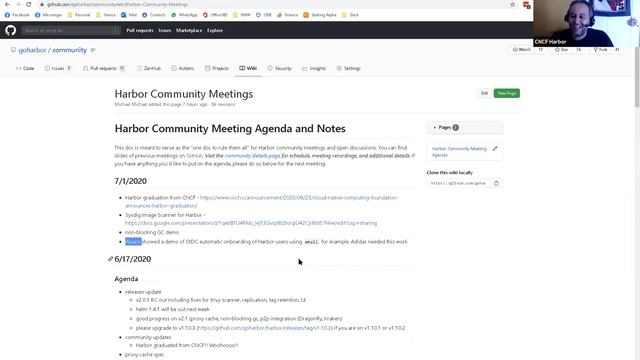Open Harbor Community Meeting Agenda sidebar link
The image size is (640, 360).
[x=459, y=152]
